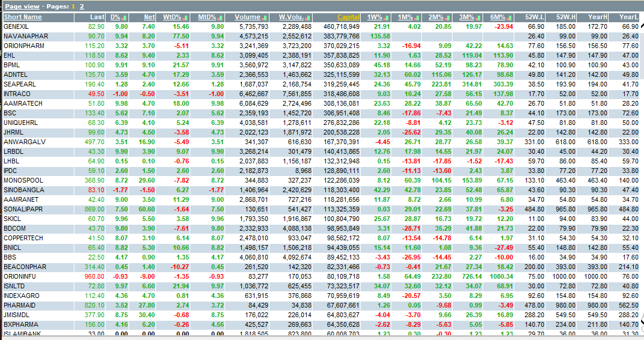Viewport: 644px width, 340px height.
Task: Click the LRBDL short name
Action: [x=14, y=152]
